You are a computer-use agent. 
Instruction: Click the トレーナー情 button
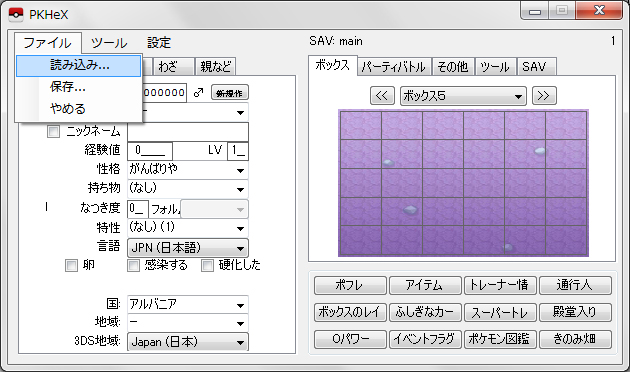coord(500,285)
